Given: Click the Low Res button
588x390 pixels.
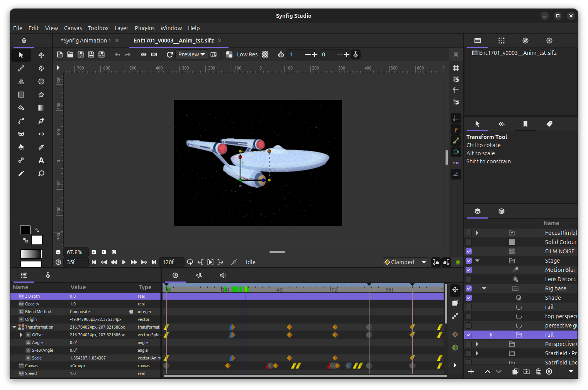Looking at the screenshot, I should point(247,54).
